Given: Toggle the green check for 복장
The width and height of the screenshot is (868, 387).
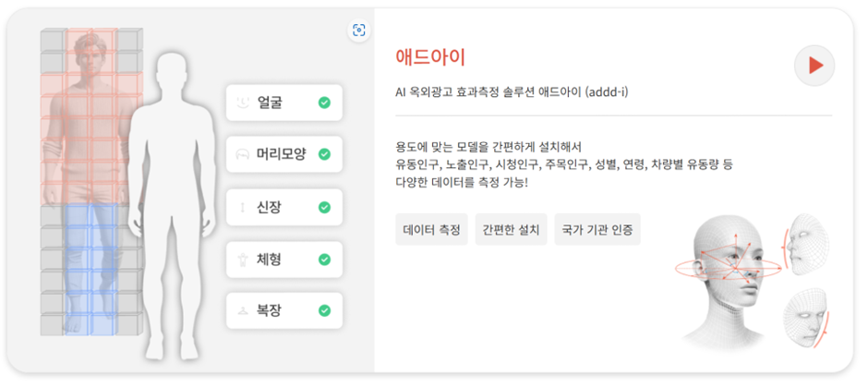Looking at the screenshot, I should tap(324, 311).
